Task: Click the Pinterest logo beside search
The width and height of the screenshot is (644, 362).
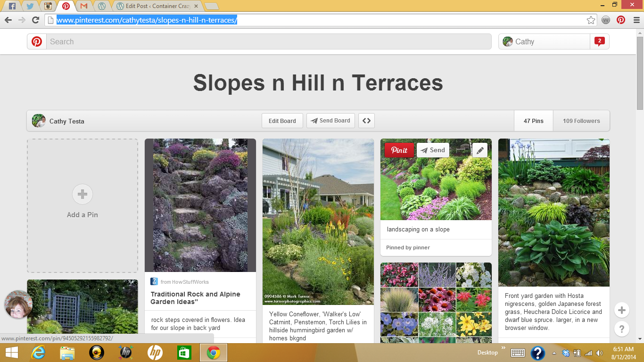Action: tap(37, 41)
